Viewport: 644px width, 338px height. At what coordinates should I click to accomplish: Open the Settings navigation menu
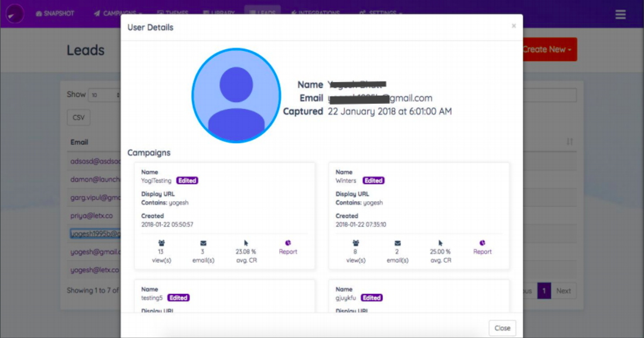tap(380, 13)
